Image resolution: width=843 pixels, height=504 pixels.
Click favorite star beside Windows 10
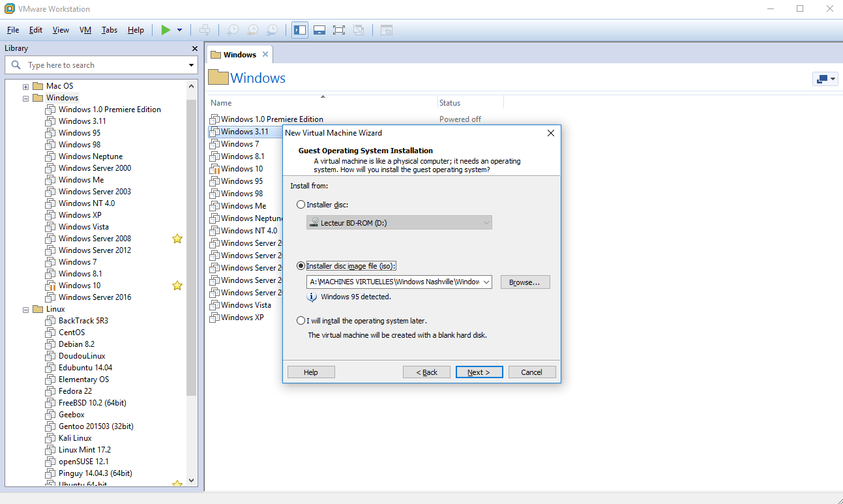(177, 286)
